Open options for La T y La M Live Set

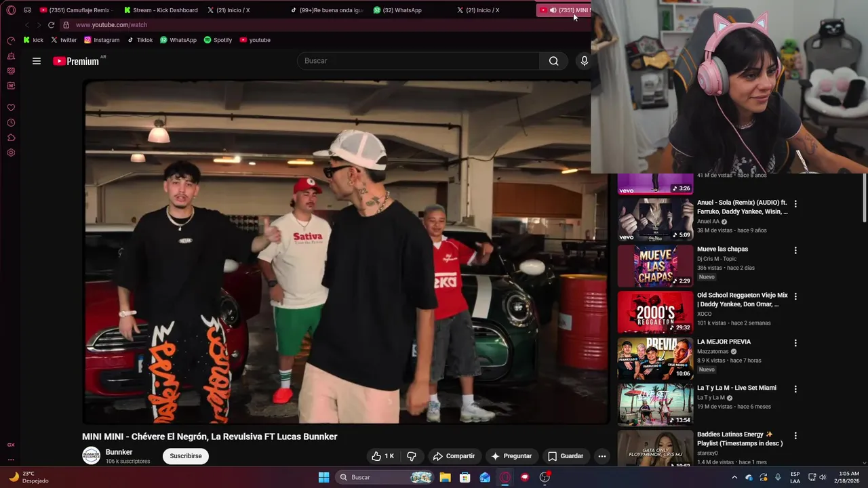795,389
